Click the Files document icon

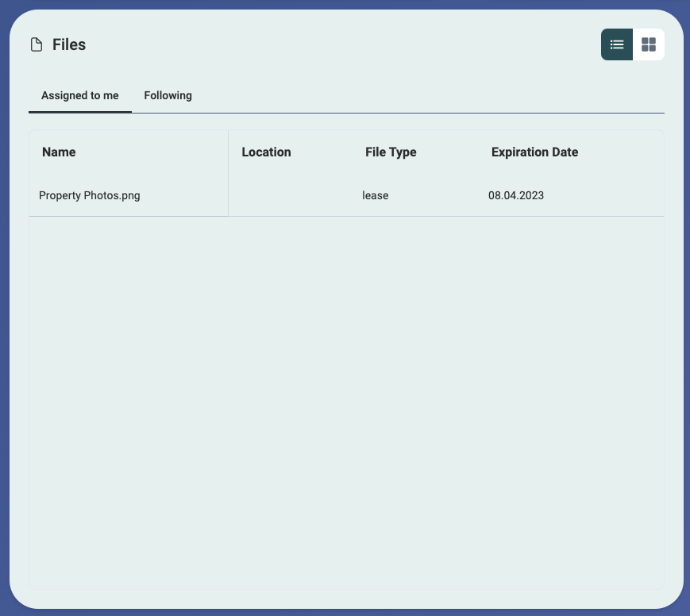tap(36, 44)
